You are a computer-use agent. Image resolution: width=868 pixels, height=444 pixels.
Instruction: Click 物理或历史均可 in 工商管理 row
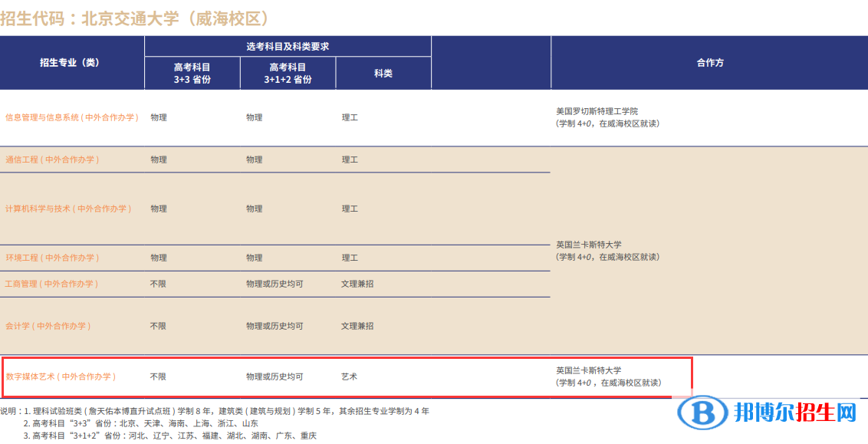[x=275, y=284]
